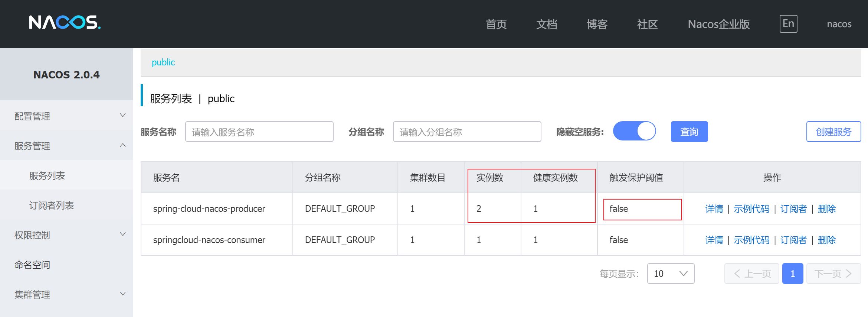The width and height of the screenshot is (868, 317).
Task: Click the springcloud-nacos-consumer service name
Action: tap(209, 240)
